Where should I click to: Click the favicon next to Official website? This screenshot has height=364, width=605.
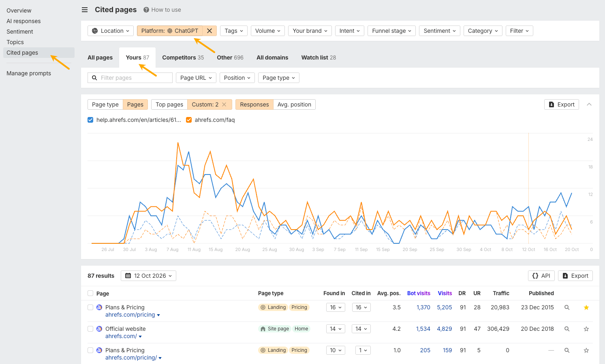pos(99,329)
